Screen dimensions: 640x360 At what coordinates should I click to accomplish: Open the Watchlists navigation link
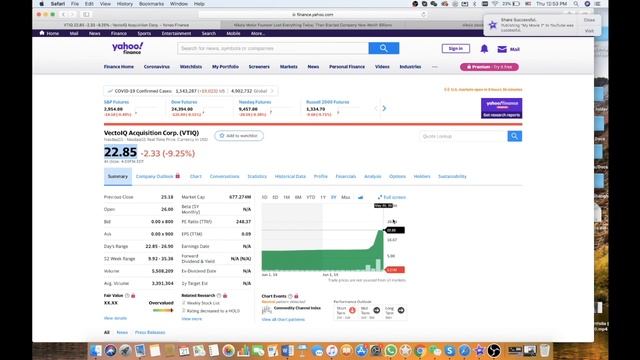pyautogui.click(x=191, y=67)
